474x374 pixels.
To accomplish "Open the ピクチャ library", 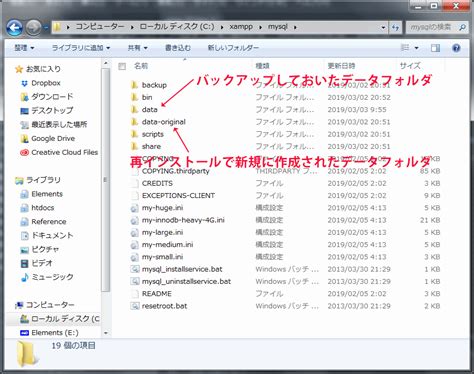I will click(45, 249).
